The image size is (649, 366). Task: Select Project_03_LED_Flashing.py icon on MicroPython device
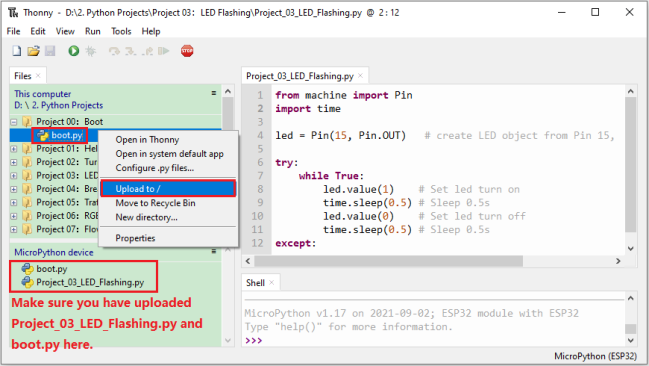click(x=27, y=282)
